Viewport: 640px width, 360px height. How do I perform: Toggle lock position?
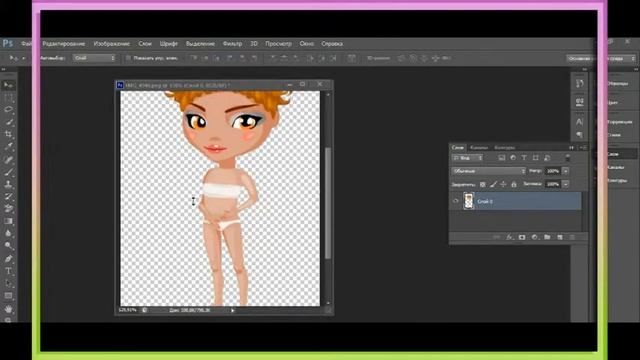(x=503, y=184)
